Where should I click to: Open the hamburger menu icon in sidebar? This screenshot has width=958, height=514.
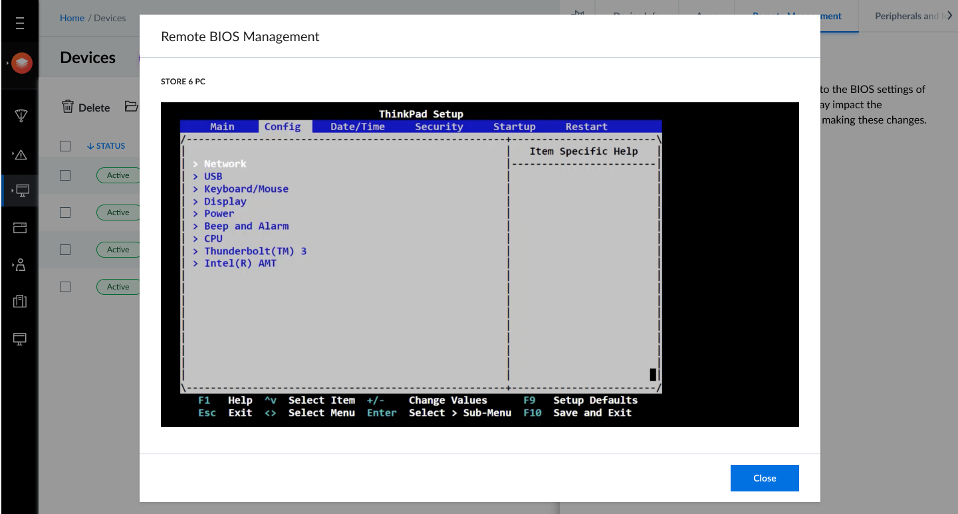click(20, 23)
